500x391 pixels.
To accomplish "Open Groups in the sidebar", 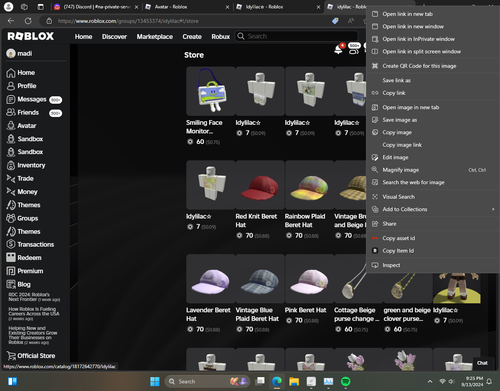I will 22,218.
